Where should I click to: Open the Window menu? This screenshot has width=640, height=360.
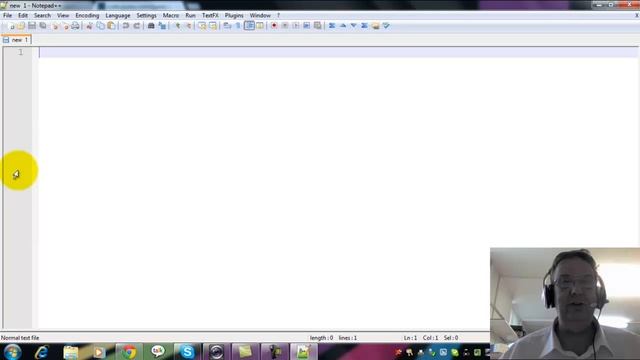click(260, 16)
